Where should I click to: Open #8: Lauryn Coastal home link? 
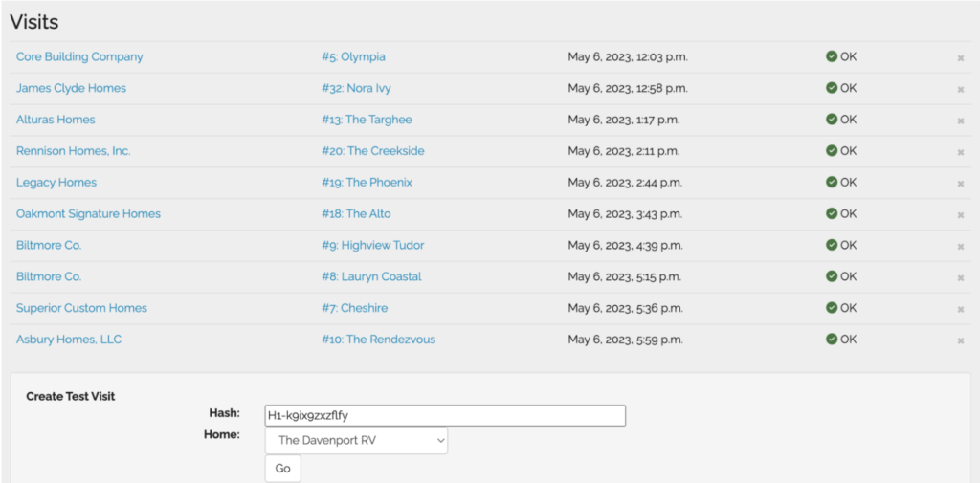click(x=371, y=277)
